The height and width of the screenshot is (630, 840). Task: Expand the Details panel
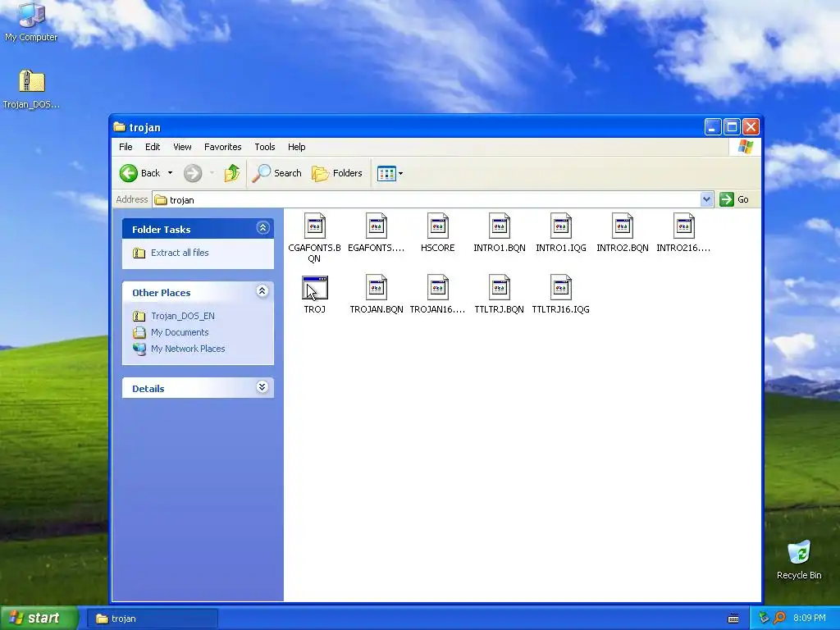pos(262,387)
